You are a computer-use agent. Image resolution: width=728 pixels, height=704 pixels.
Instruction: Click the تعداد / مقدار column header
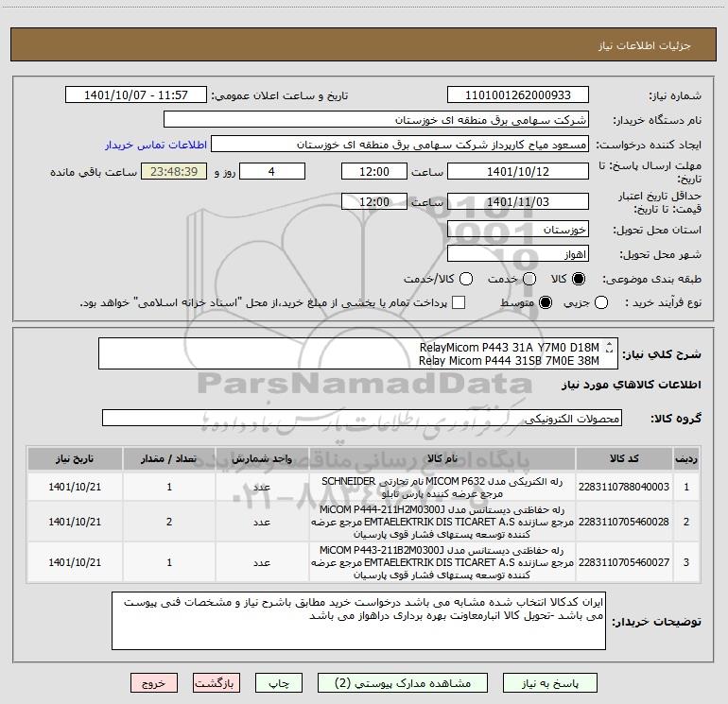[x=169, y=458]
